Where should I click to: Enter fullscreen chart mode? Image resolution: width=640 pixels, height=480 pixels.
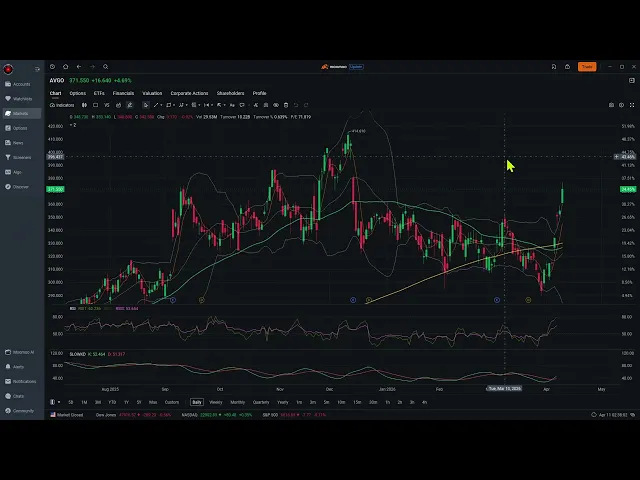pos(632,105)
